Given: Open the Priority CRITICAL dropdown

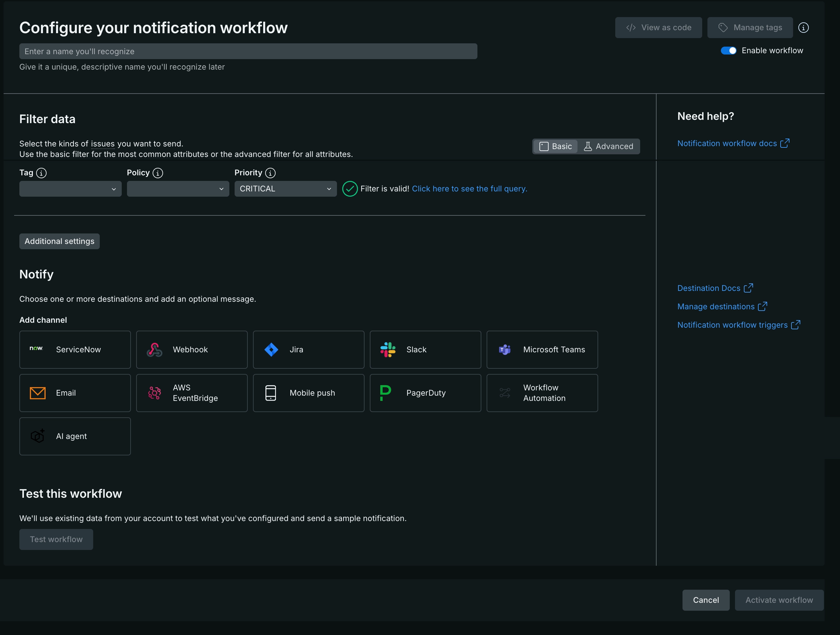Looking at the screenshot, I should pos(285,189).
